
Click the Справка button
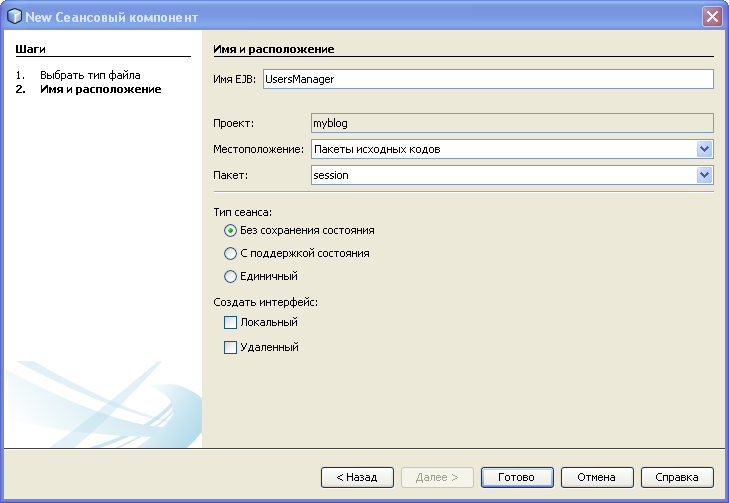pyautogui.click(x=677, y=477)
